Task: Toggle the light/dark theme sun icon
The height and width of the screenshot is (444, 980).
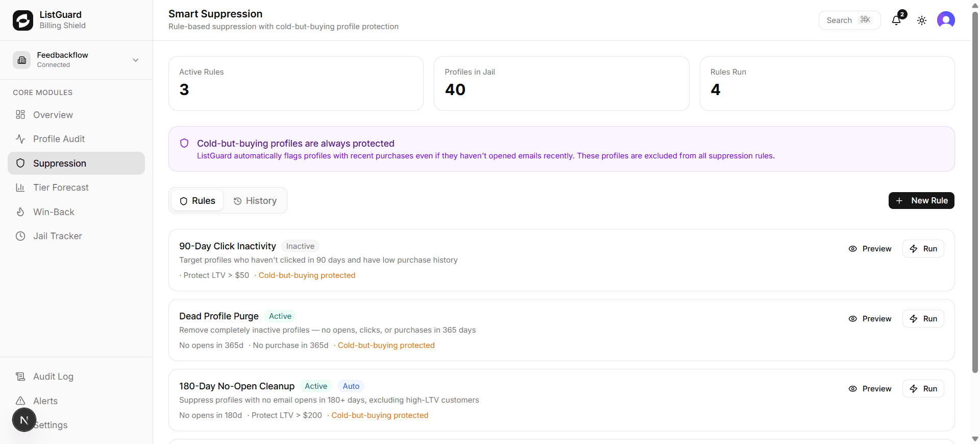Action: click(x=922, y=20)
